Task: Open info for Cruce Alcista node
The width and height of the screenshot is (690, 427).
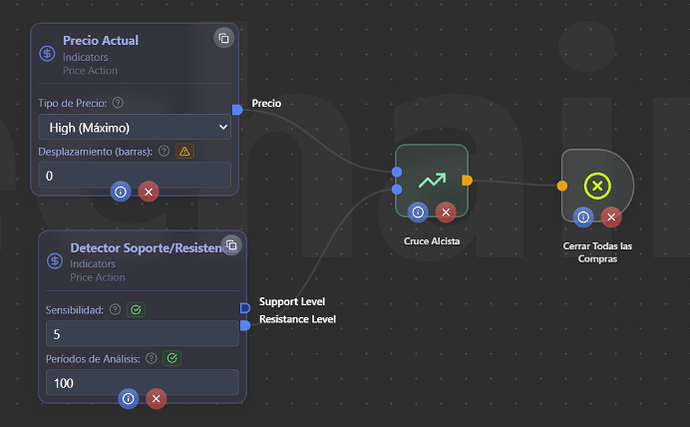Action: [x=418, y=211]
